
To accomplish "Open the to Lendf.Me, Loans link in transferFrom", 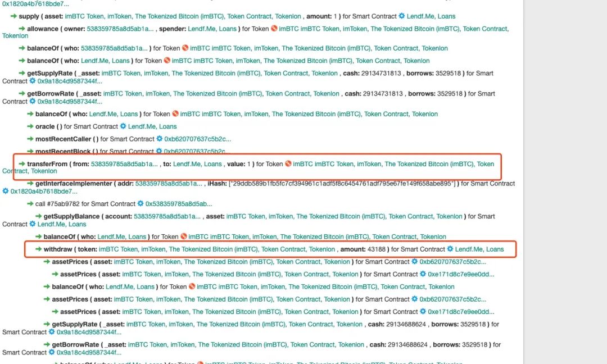I will [197, 164].
